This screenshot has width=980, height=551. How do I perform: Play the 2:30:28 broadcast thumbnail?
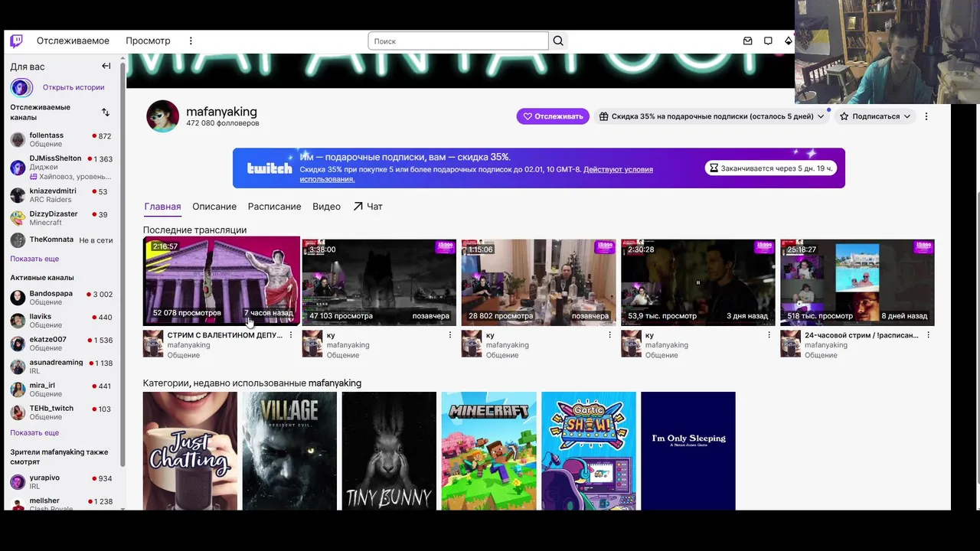(697, 282)
